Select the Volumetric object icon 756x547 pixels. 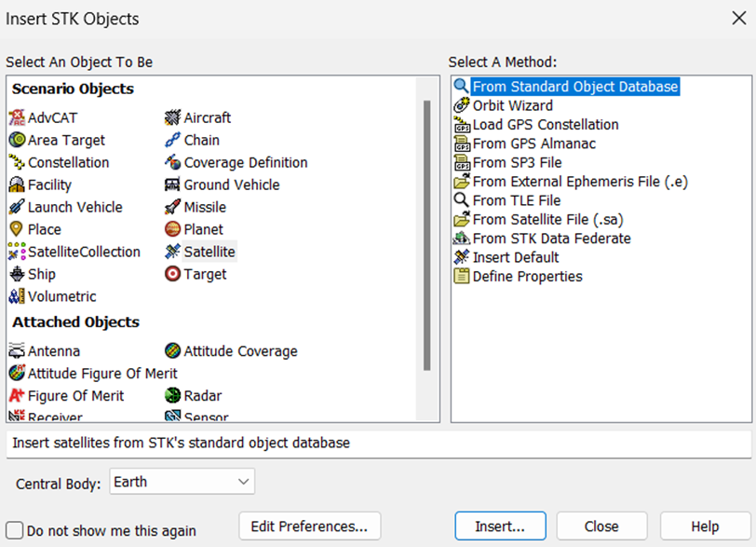(x=17, y=296)
